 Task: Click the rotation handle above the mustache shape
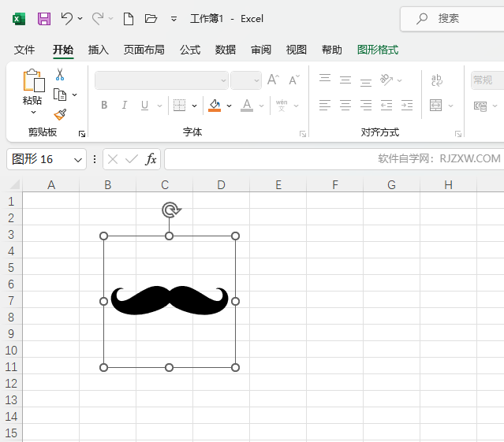pos(170,210)
